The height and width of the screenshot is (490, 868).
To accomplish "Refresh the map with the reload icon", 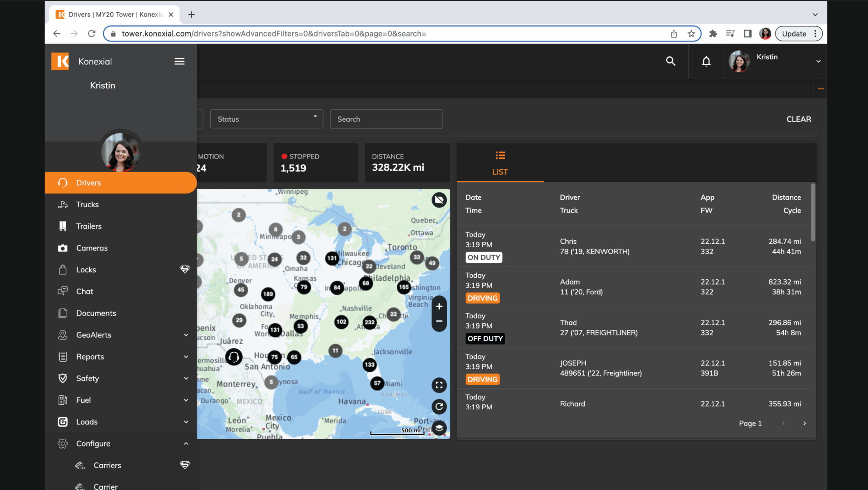I will 439,406.
